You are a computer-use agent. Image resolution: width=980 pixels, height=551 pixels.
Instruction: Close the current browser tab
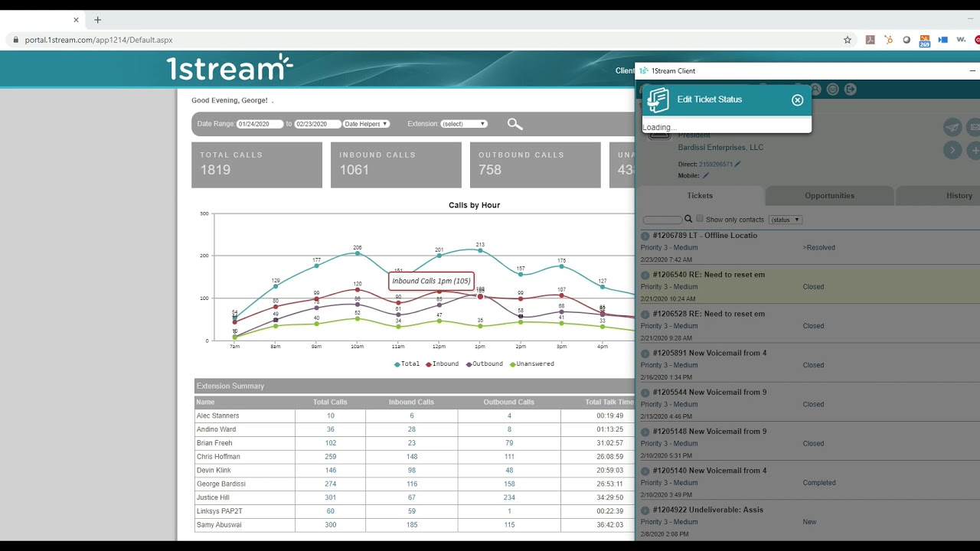76,20
